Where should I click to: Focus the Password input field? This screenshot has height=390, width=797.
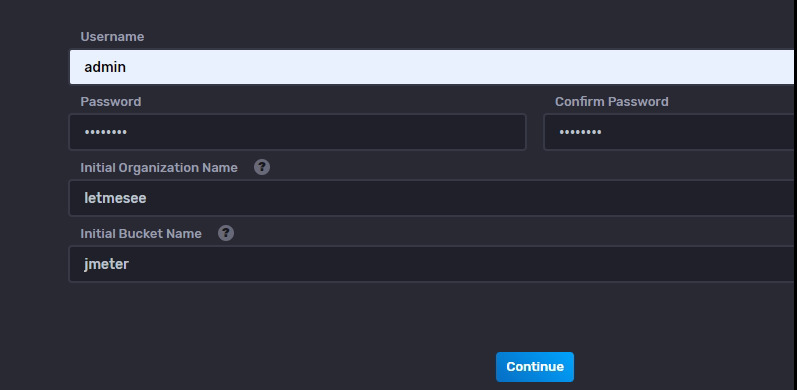coord(297,132)
